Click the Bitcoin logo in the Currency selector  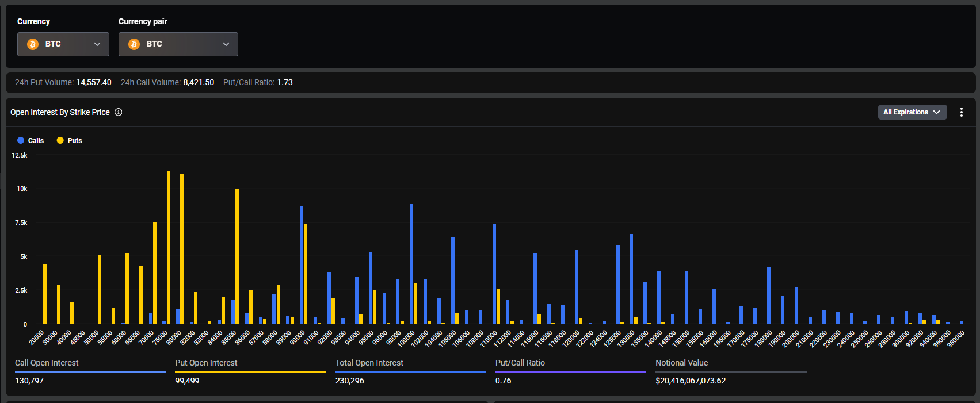point(33,44)
